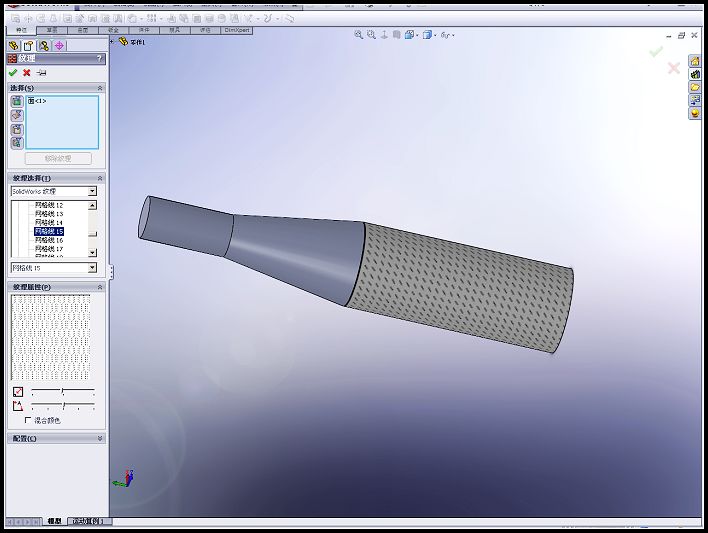Click the Previous View icon in view toolbar
The width and height of the screenshot is (708, 533).
coord(384,35)
